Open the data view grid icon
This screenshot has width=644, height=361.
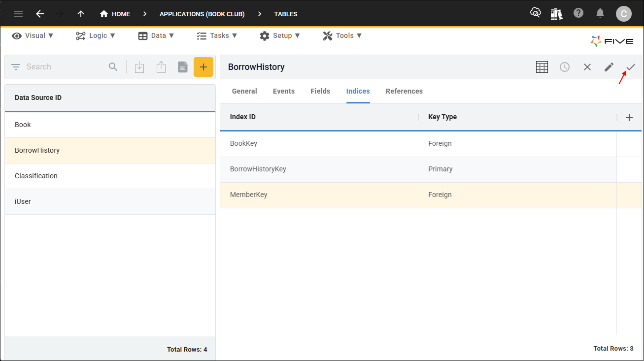(x=542, y=67)
